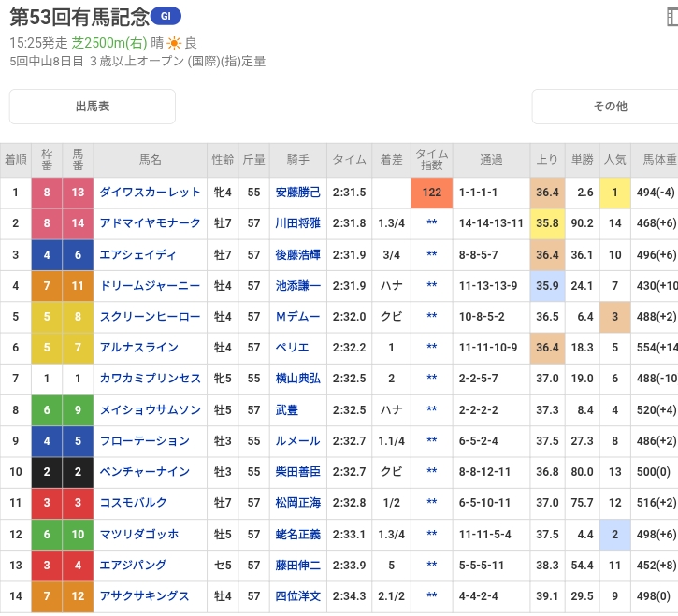Open jockey 川田将雅 profile
678x616 pixels.
pos(297,223)
